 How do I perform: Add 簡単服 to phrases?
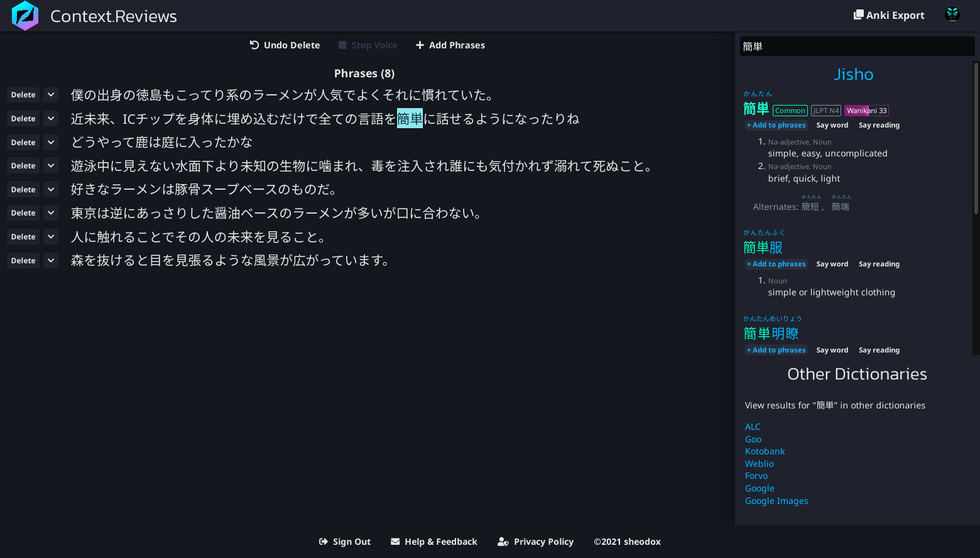(x=776, y=264)
